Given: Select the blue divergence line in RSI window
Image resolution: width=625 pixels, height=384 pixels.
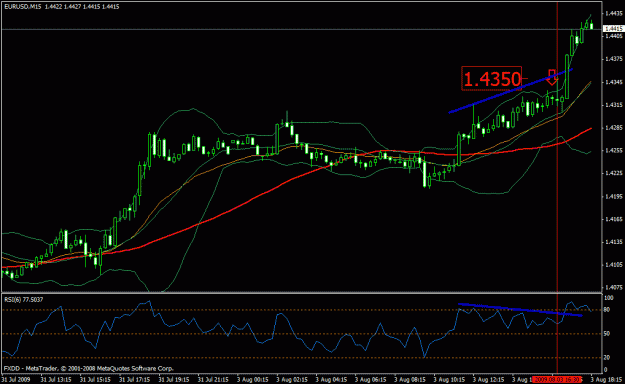Looking at the screenshot, I should pyautogui.click(x=520, y=310).
